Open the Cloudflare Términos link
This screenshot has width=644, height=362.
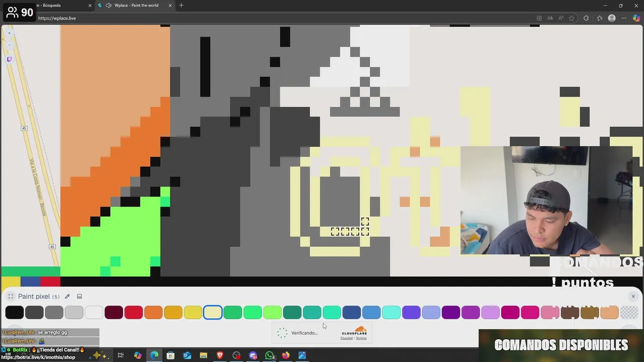pyautogui.click(x=362, y=338)
